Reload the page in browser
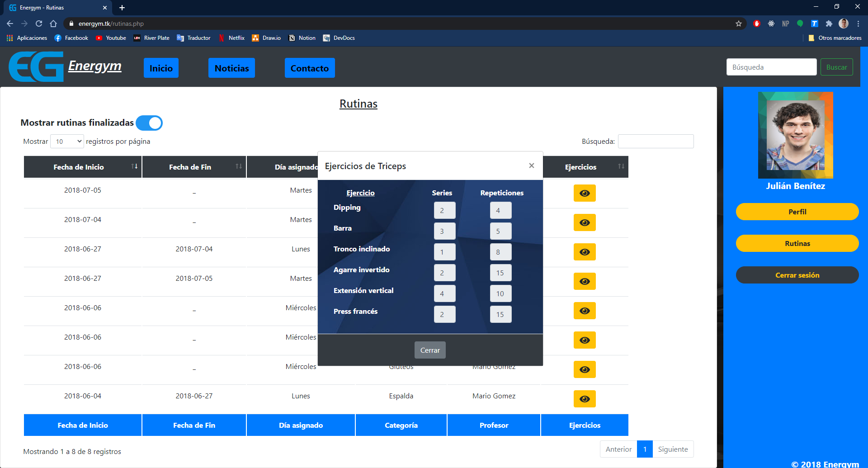 pyautogui.click(x=39, y=24)
